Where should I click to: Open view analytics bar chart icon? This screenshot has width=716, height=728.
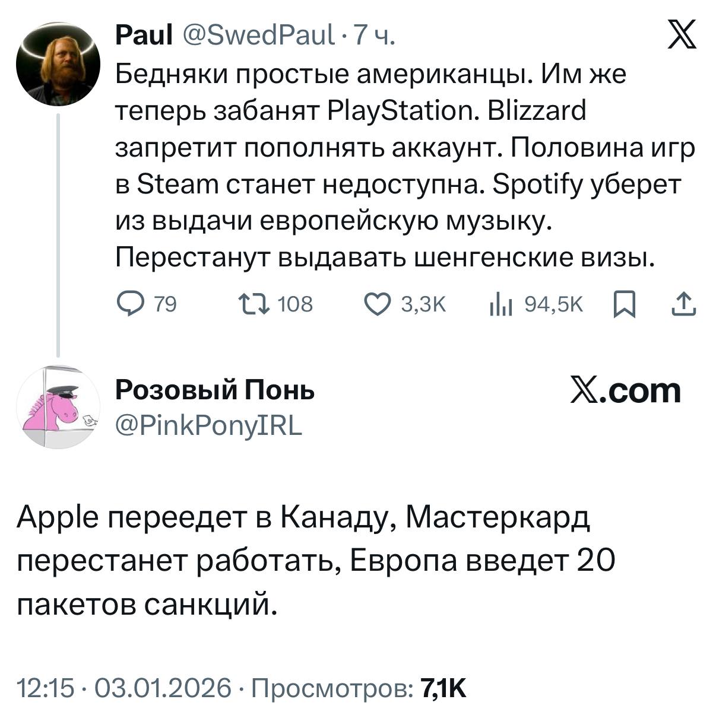click(499, 305)
